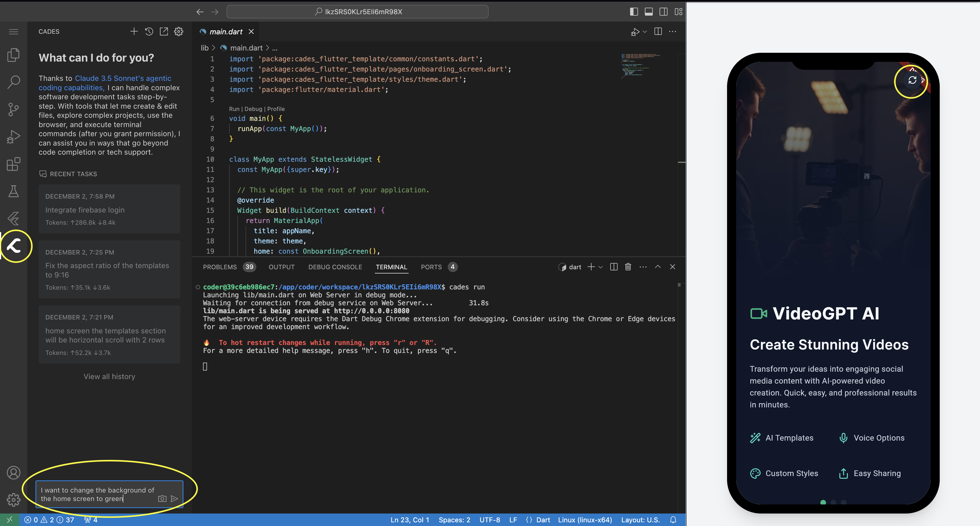This screenshot has height=526, width=980.
Task: Click the refresh icon on phone preview
Action: click(x=912, y=80)
